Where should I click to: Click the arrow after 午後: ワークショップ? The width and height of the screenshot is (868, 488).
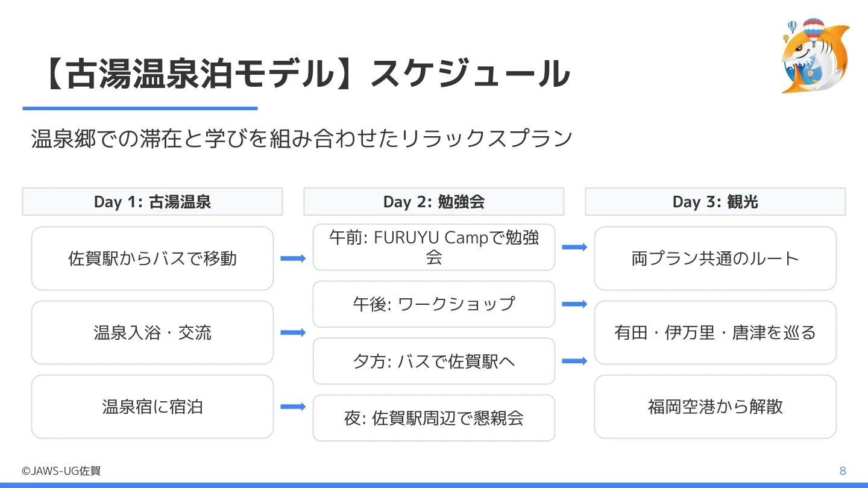[574, 304]
